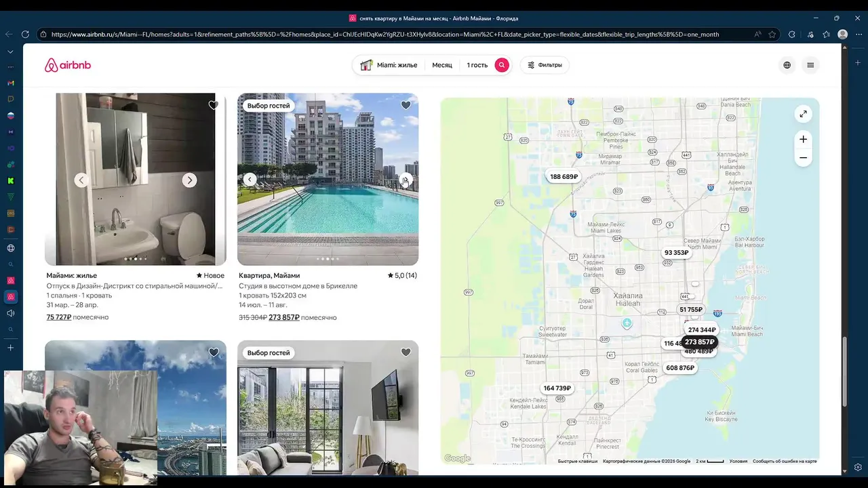Open listing title Квартира, Майами
Image resolution: width=868 pixels, height=488 pixels.
point(269,276)
